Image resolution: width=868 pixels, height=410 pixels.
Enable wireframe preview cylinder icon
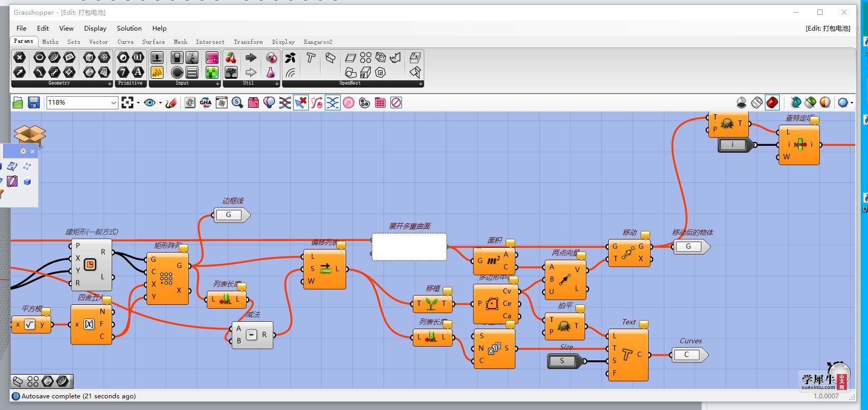click(757, 102)
